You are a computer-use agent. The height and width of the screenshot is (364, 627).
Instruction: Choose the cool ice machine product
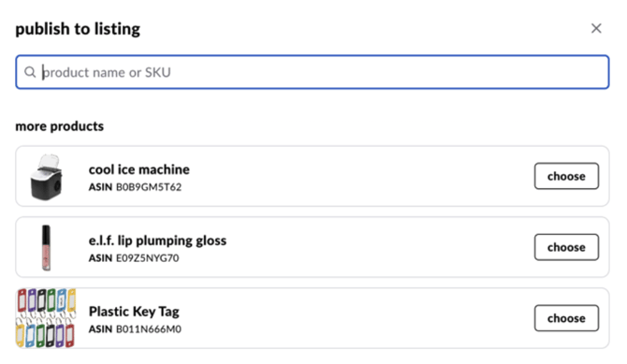(566, 176)
